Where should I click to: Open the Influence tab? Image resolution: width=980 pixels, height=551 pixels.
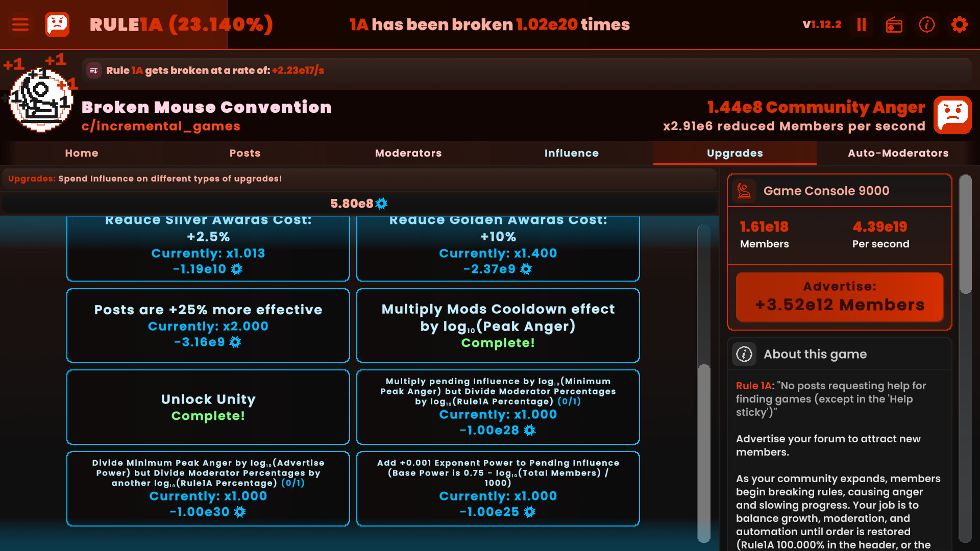tap(572, 153)
